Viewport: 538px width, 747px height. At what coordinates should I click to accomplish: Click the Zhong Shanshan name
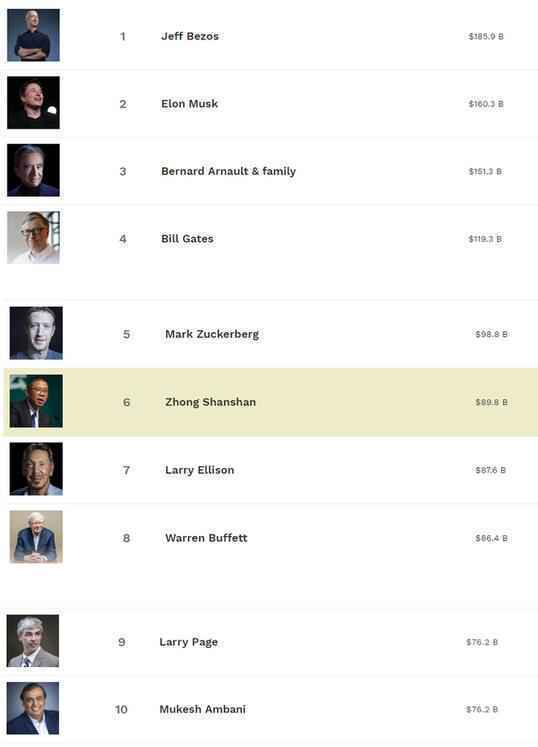pos(210,403)
